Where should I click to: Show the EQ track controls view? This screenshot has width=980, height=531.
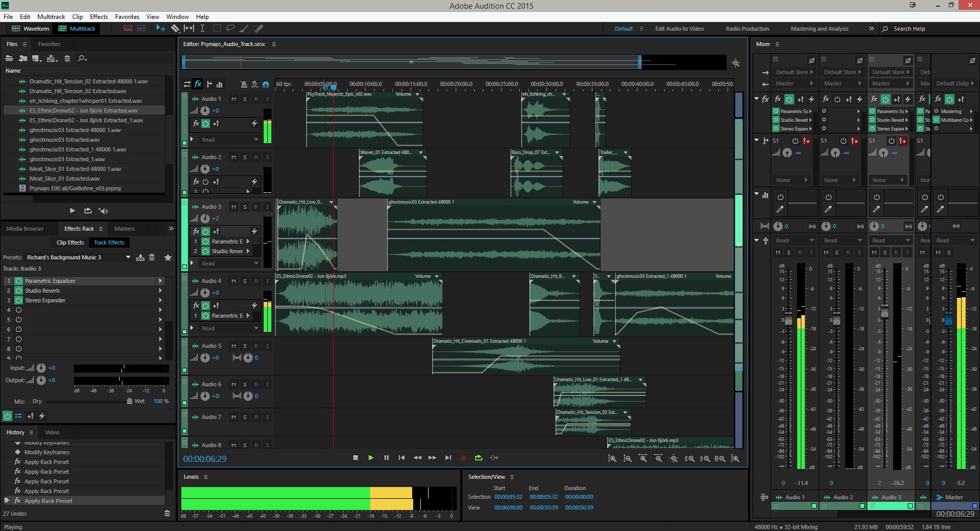click(x=220, y=84)
